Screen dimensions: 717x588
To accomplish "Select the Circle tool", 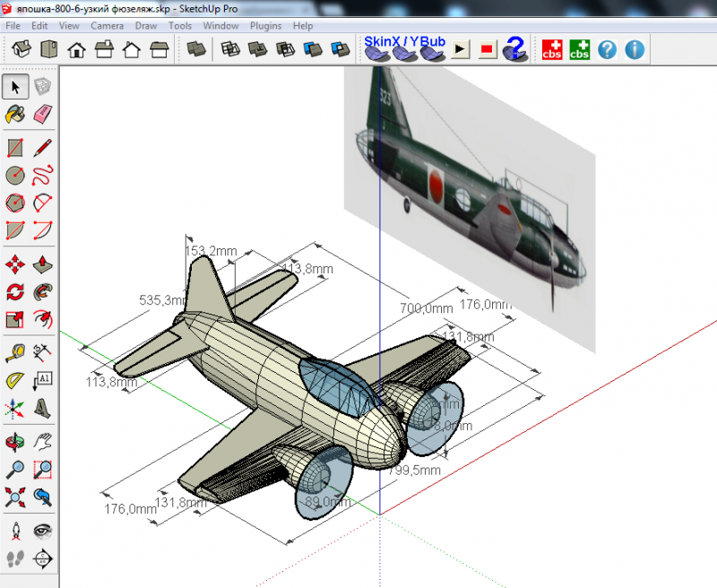I will 15,176.
